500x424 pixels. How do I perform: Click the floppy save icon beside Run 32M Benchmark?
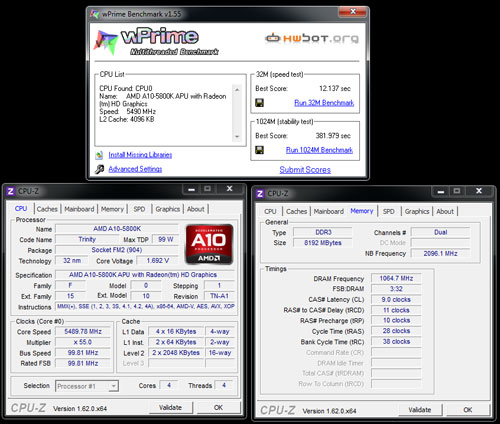259,103
